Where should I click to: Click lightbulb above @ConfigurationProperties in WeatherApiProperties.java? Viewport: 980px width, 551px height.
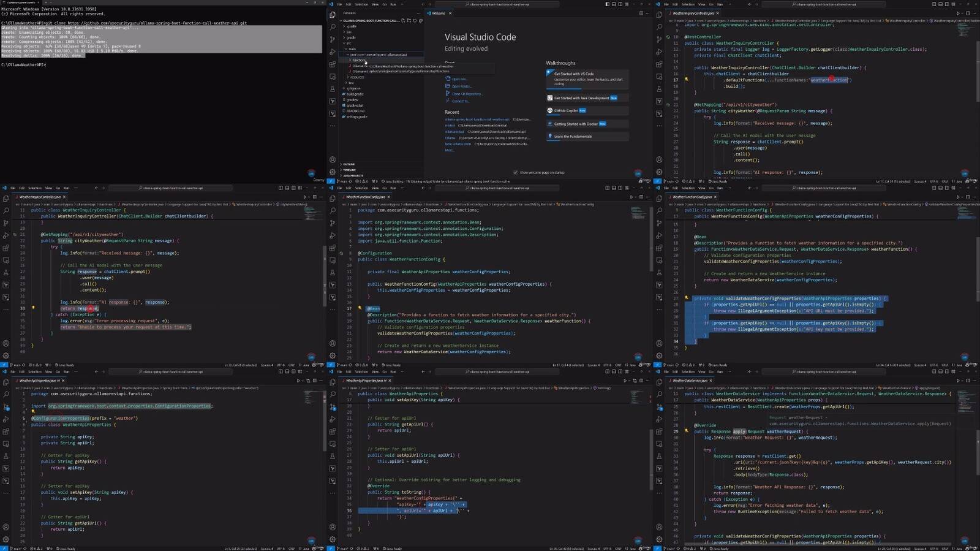click(x=33, y=412)
